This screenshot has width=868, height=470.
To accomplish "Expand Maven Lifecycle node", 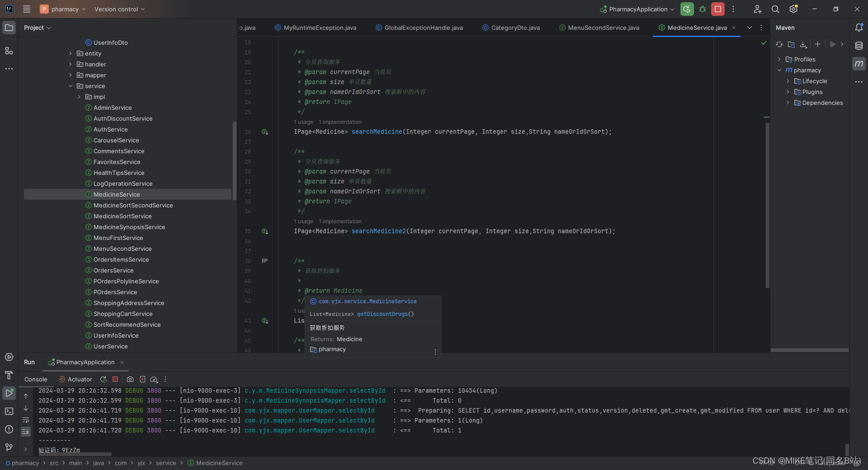I will (788, 81).
